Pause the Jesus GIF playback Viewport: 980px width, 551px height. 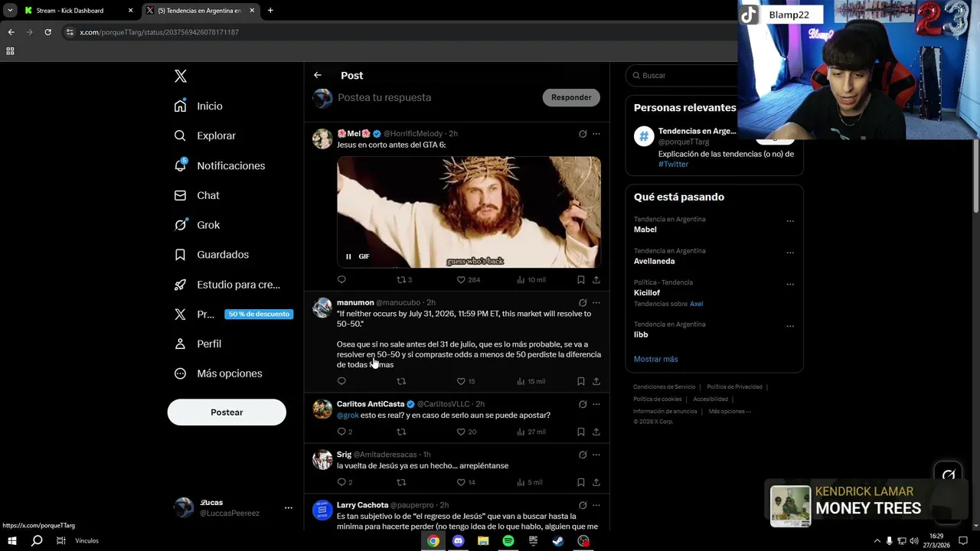pyautogui.click(x=348, y=256)
